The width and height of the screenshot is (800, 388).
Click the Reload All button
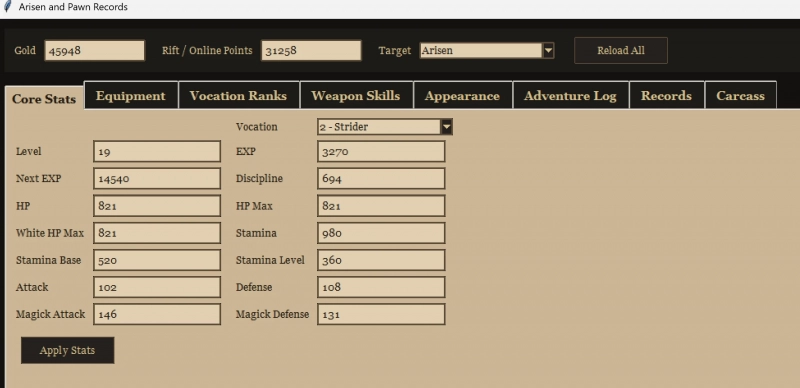point(621,51)
